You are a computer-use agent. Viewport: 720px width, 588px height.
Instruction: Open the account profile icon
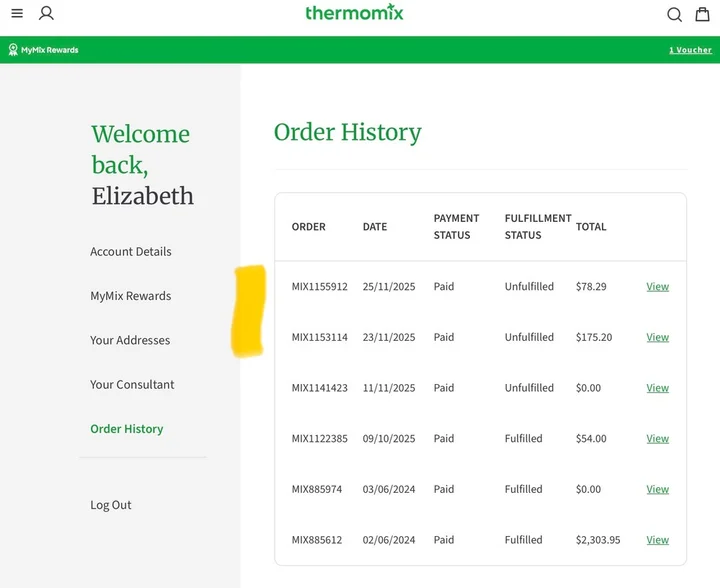(46, 13)
